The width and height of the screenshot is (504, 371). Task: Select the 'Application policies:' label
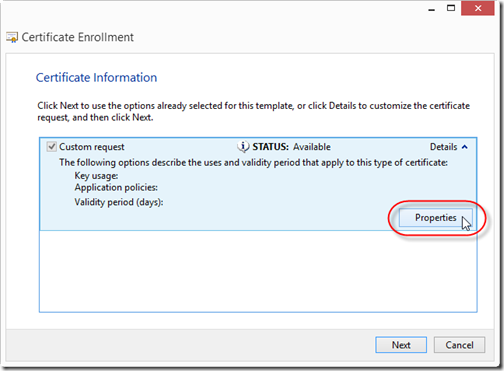(116, 187)
